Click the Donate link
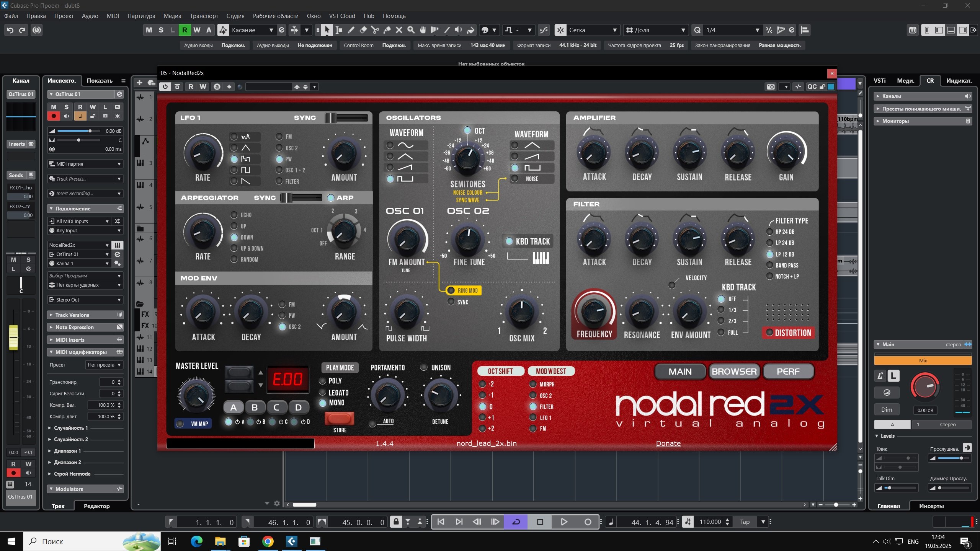 [668, 443]
